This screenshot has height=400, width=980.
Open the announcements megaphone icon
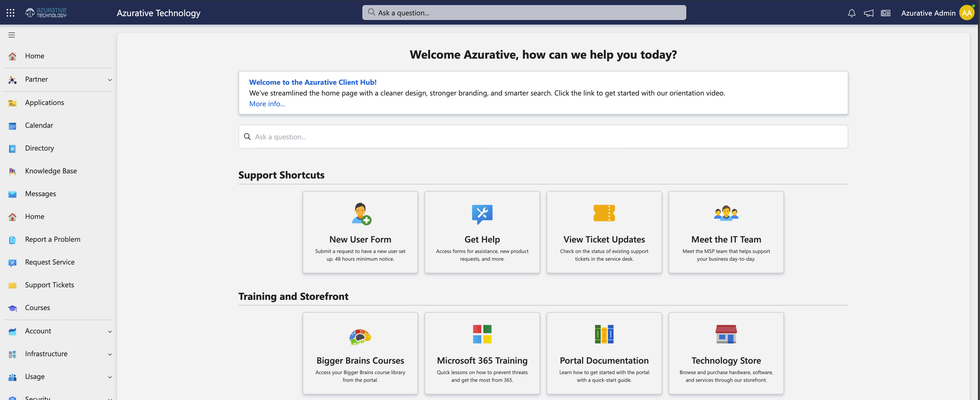[869, 13]
